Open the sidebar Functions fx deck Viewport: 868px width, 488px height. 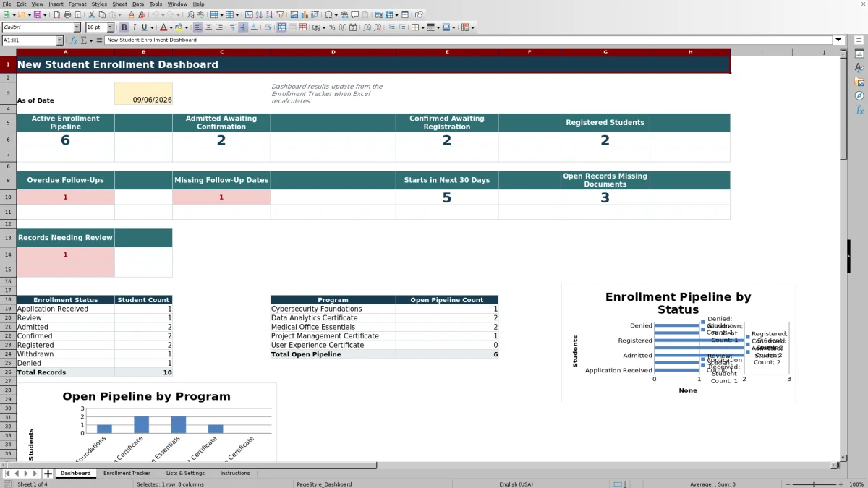click(x=859, y=110)
